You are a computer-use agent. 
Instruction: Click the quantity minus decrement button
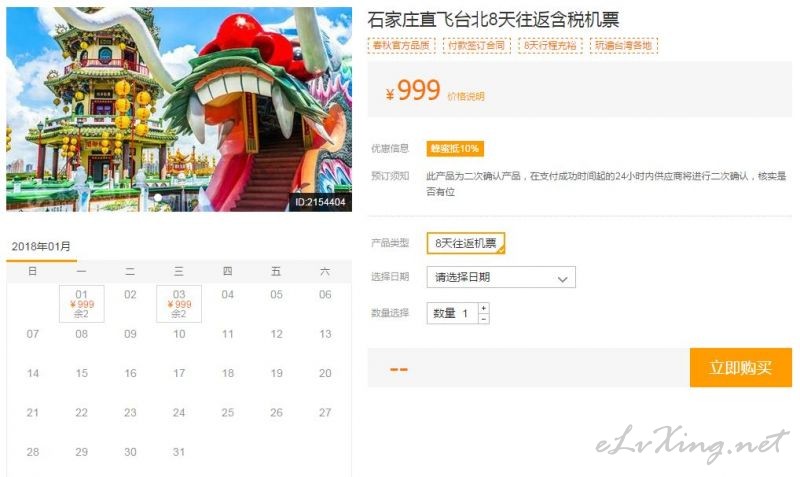coord(484,319)
